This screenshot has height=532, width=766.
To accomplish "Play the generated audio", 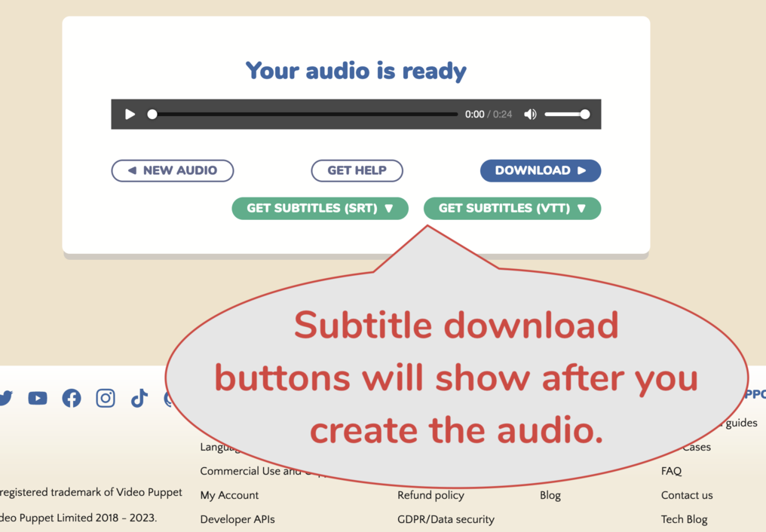I will pyautogui.click(x=130, y=115).
